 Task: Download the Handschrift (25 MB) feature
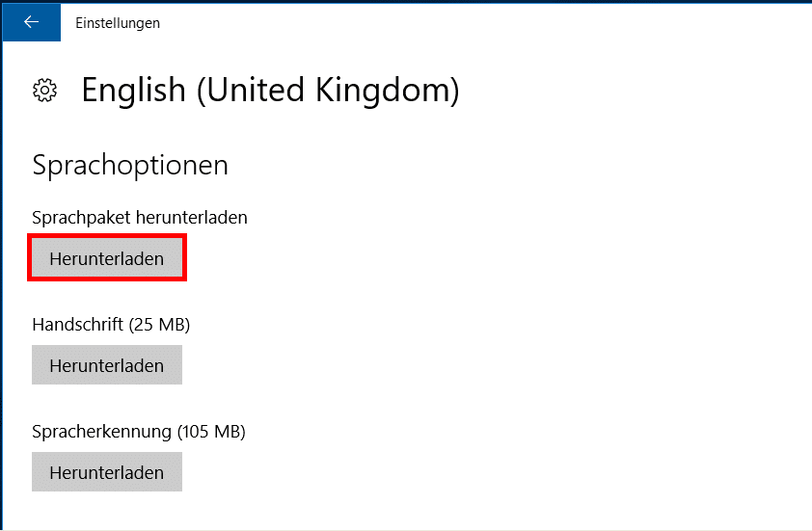[106, 365]
